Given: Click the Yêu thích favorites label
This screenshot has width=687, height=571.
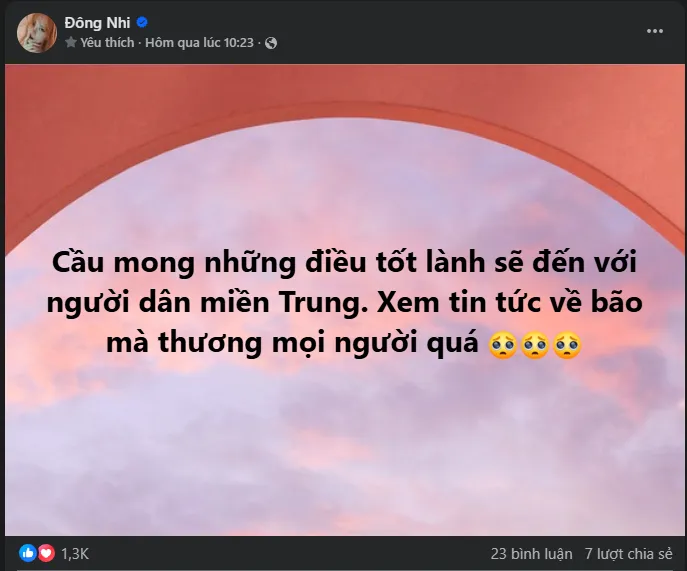Looking at the screenshot, I should (x=107, y=43).
